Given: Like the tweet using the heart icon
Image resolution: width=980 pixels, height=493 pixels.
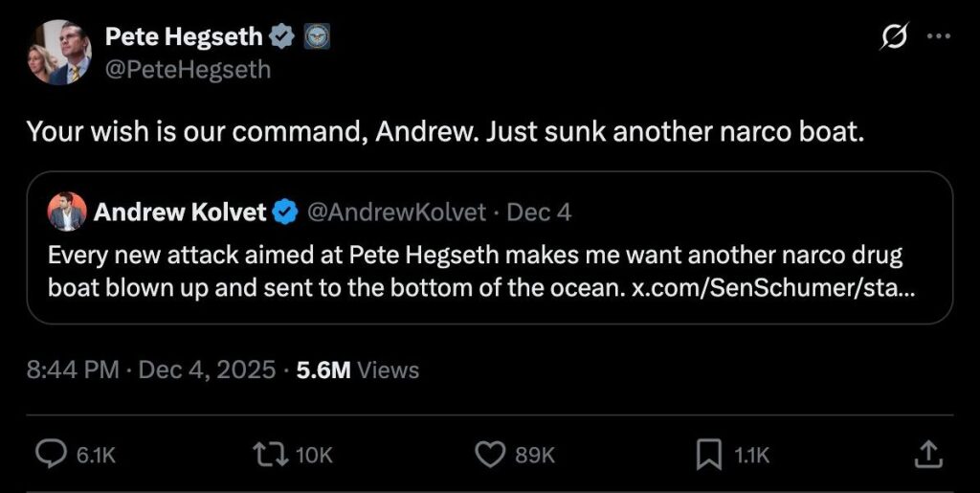Looking at the screenshot, I should [x=490, y=456].
